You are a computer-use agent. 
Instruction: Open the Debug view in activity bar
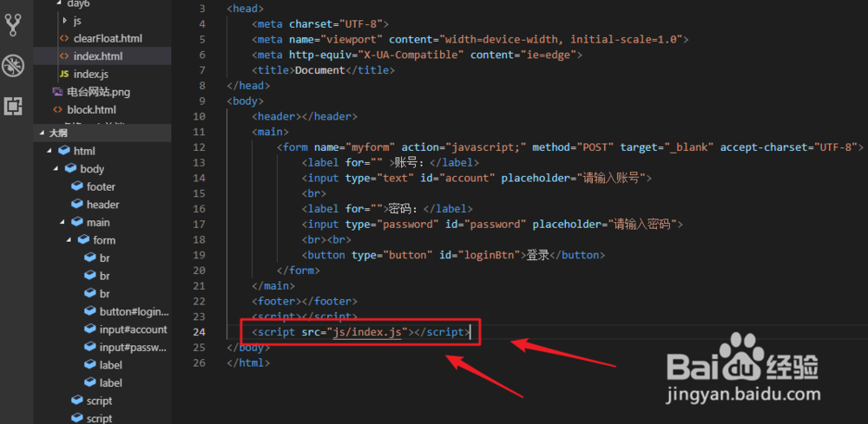tap(13, 65)
